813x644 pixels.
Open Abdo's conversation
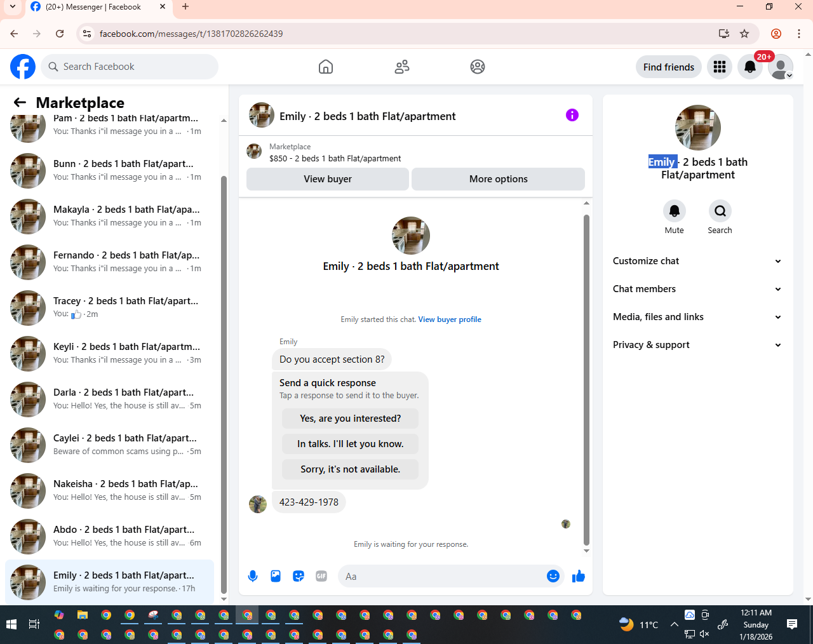click(109, 537)
